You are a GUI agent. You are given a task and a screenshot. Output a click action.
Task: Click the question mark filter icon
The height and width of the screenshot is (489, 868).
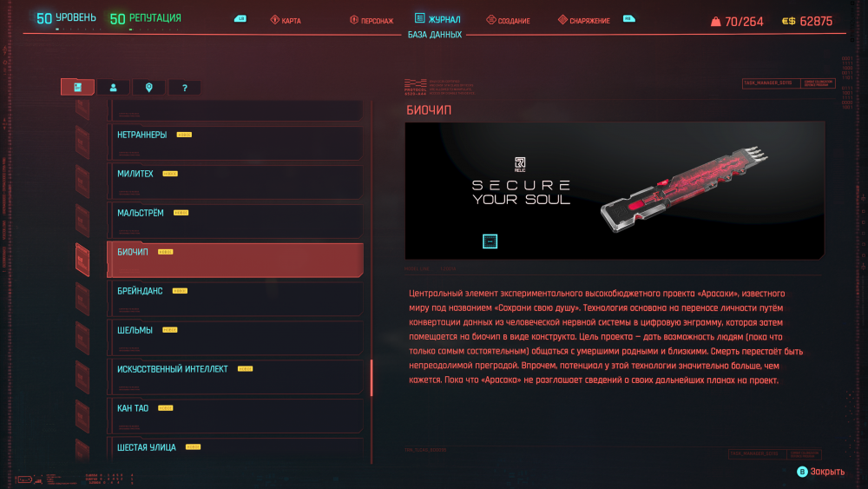click(x=184, y=87)
